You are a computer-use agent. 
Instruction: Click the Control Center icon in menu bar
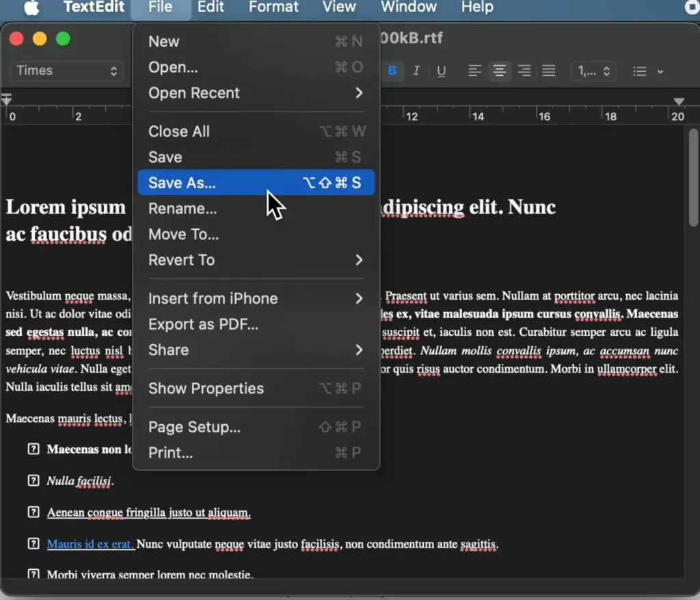tap(692, 7)
